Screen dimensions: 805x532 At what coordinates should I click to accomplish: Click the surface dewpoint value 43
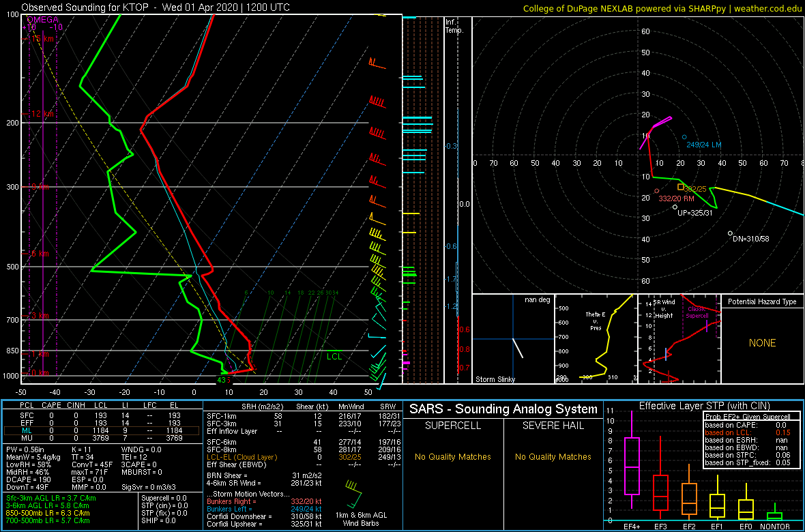point(221,380)
